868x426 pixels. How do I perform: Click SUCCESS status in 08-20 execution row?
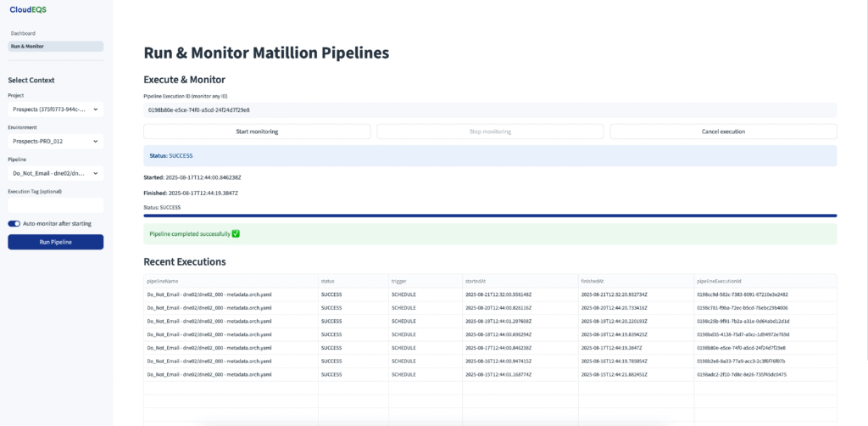coord(353,308)
